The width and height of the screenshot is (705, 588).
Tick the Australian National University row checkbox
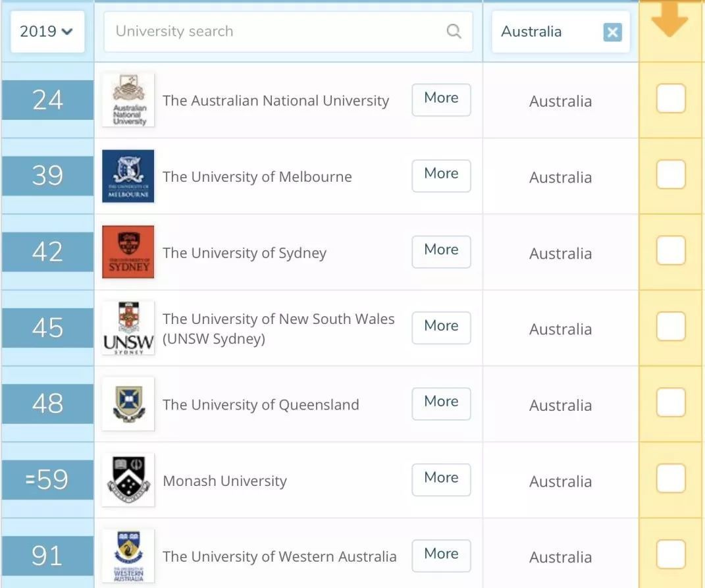pos(670,98)
